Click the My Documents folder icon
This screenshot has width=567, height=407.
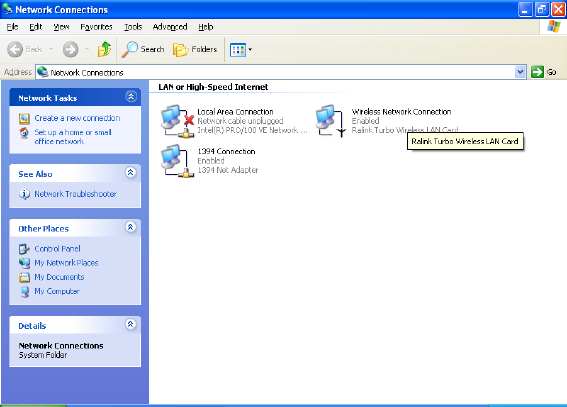[x=24, y=277]
